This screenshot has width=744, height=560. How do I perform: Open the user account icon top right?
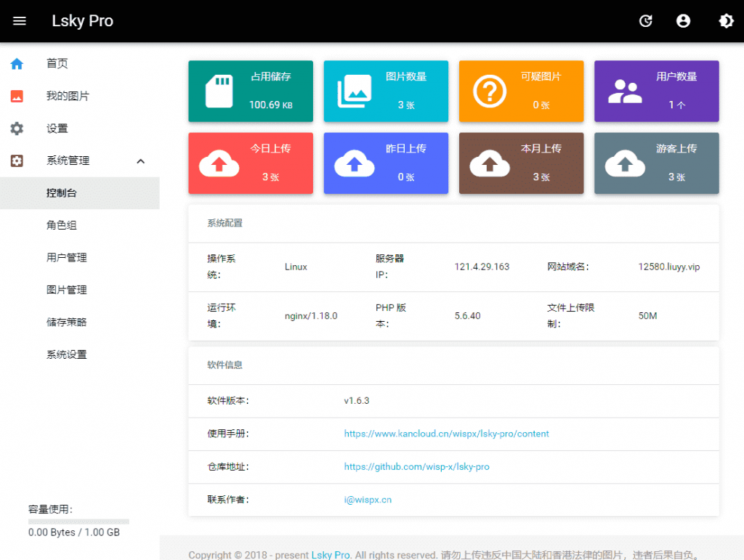684,21
